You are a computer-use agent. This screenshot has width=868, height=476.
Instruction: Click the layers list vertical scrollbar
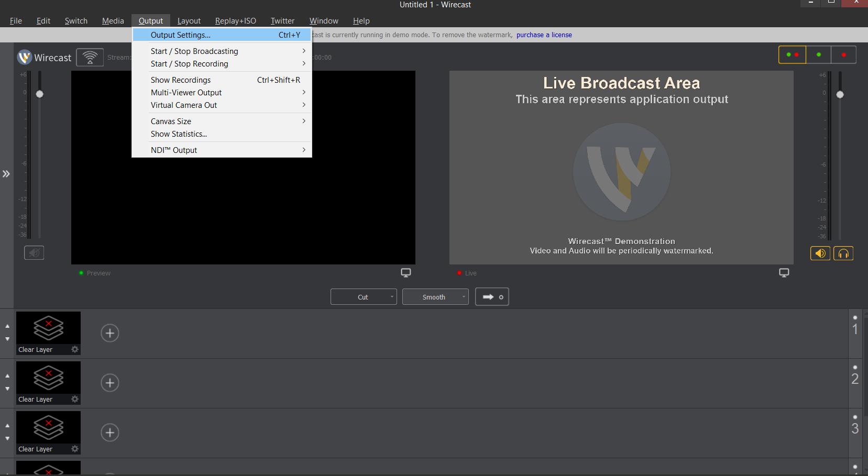(x=865, y=367)
